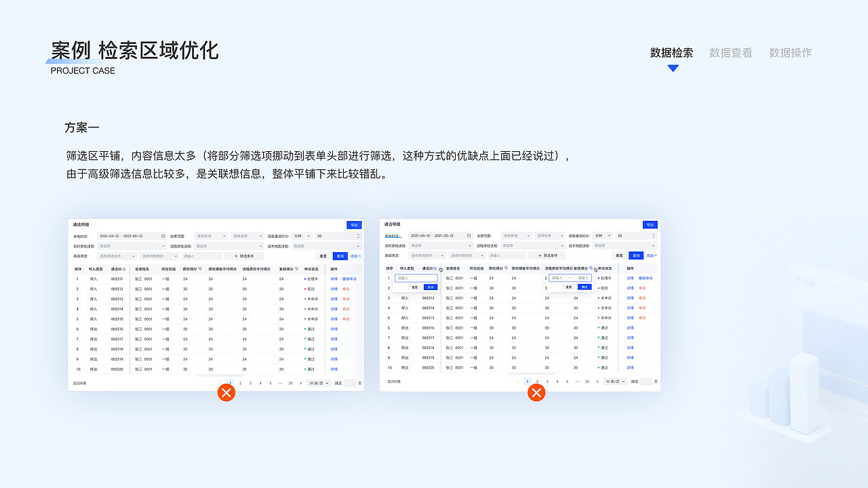Click the orange X badge under the right mockup
This screenshot has height=488, width=868.
[536, 392]
